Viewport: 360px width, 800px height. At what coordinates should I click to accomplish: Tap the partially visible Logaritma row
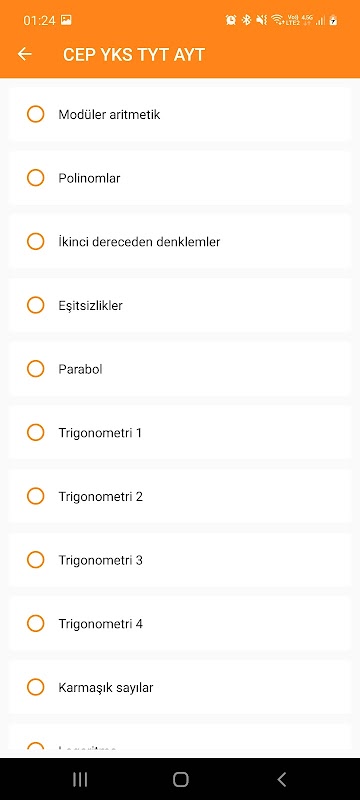click(179, 741)
